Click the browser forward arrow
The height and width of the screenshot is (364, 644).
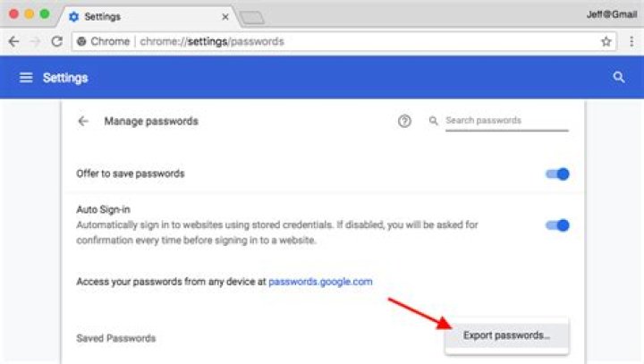35,41
